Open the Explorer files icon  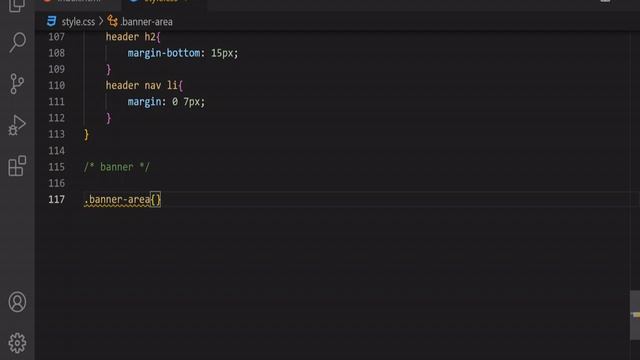coord(17,6)
